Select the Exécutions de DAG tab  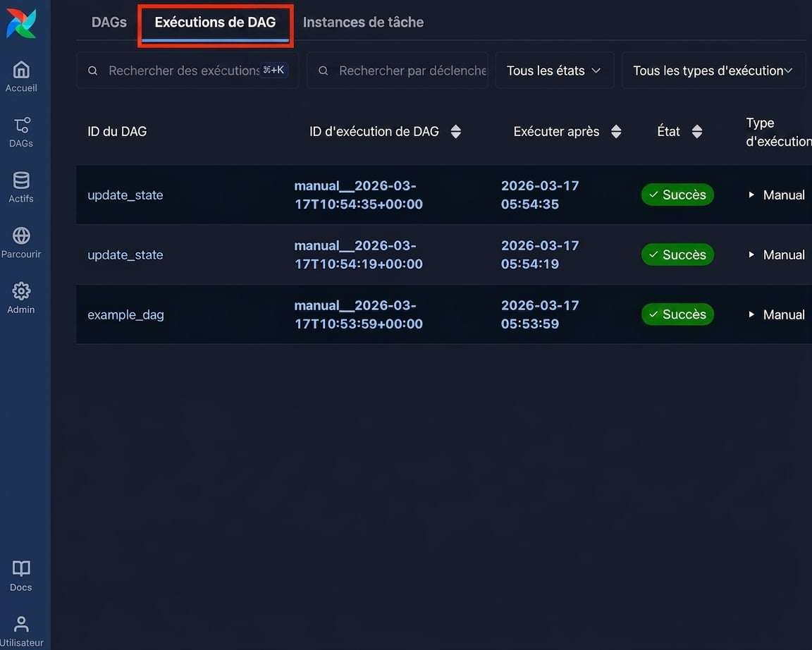pyautogui.click(x=216, y=23)
